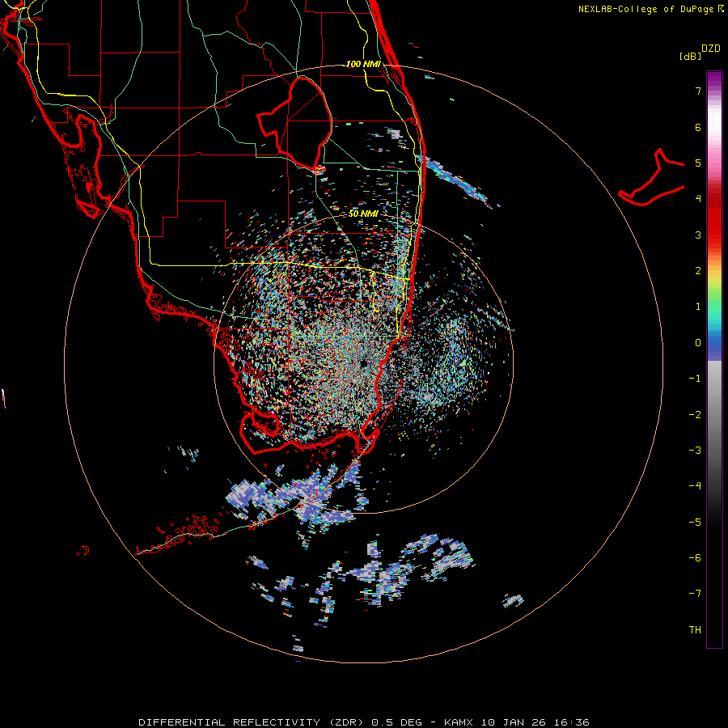Click the KAMX radar site identifier
Screen dimensions: 728x728
point(459,722)
